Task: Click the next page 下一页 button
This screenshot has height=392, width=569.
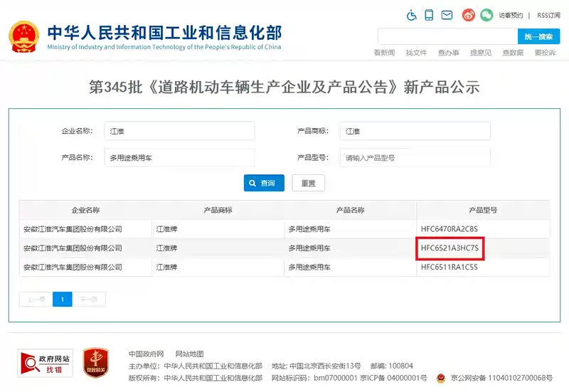Action: [x=89, y=300]
